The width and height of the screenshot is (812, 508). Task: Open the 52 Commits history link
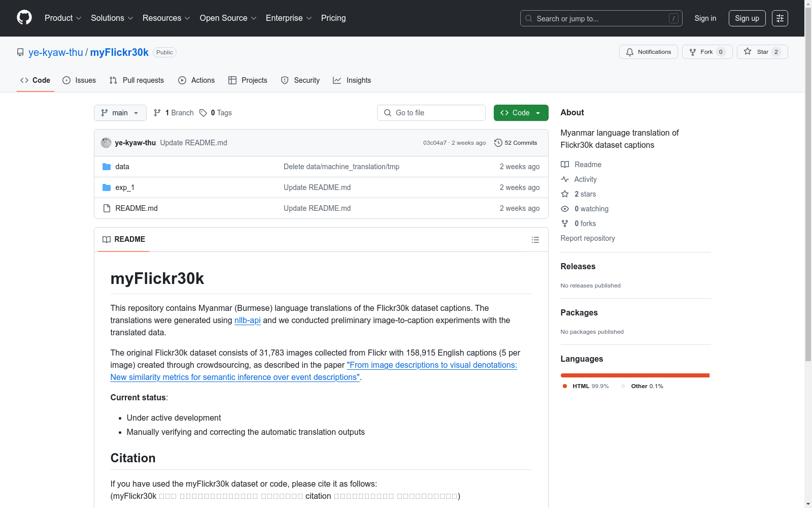516,143
